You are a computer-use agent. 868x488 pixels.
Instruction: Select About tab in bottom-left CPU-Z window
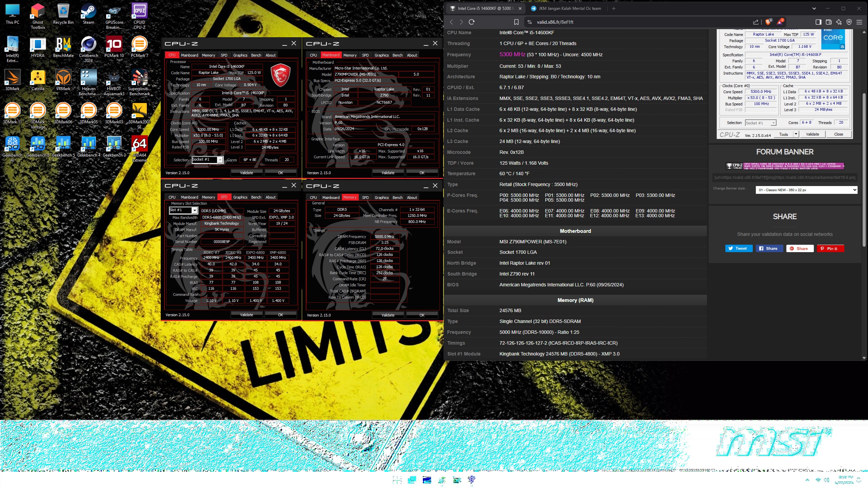(271, 197)
